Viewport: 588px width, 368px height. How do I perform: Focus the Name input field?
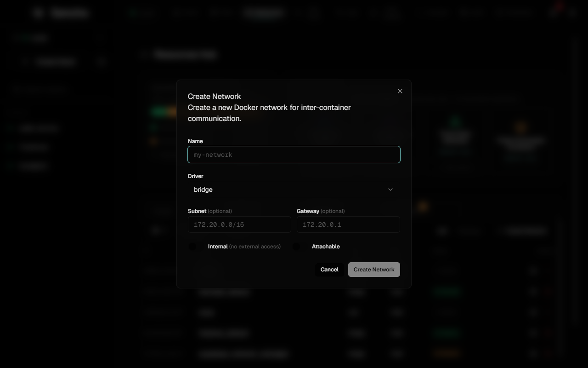tap(294, 155)
